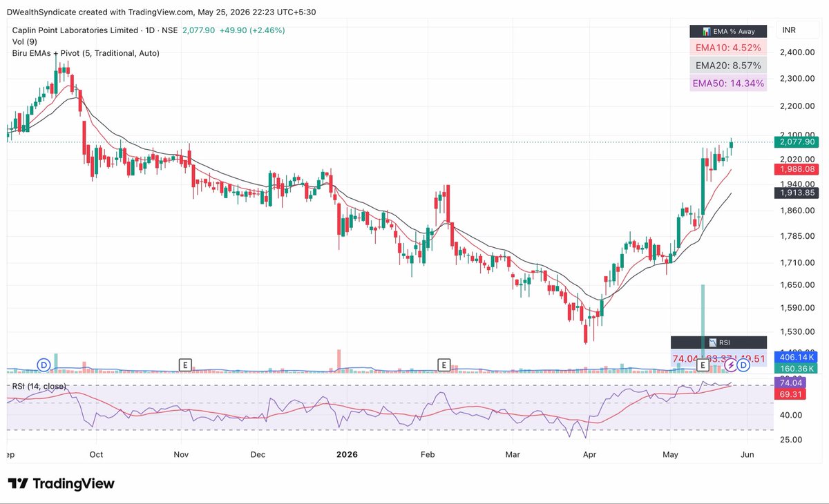
Task: Click the Oct label on time axis
Action: click(96, 454)
